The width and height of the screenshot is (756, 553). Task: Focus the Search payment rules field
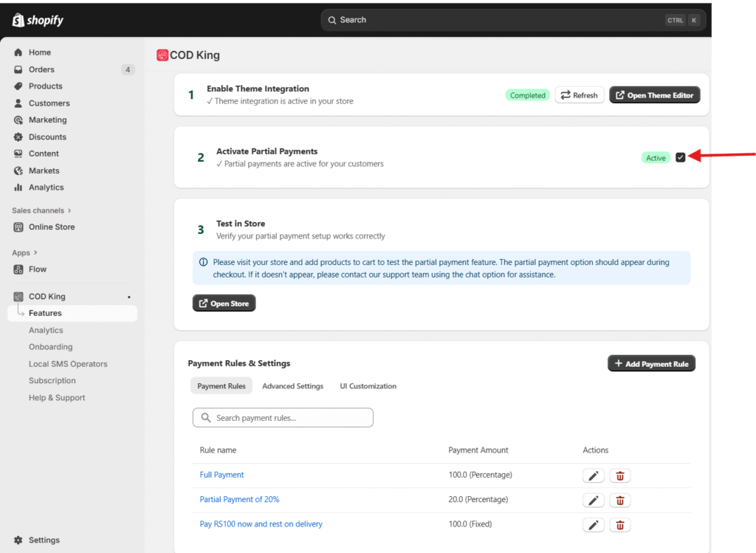pos(283,418)
